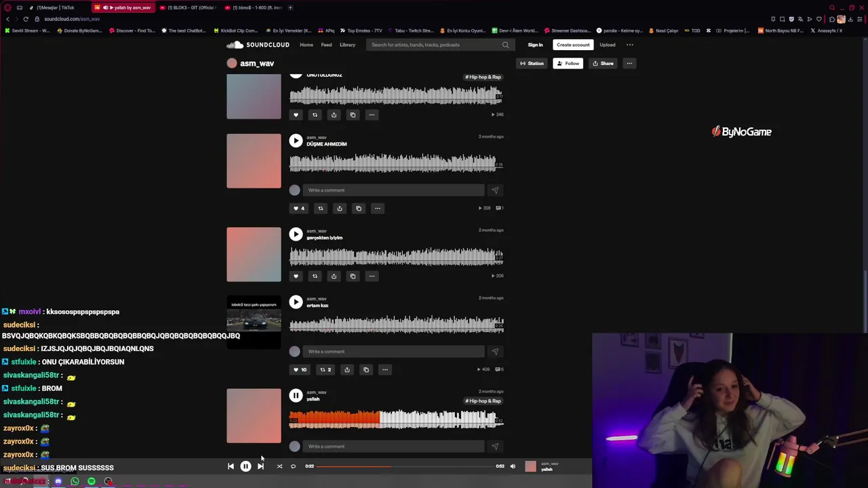Skip to previous track in player bar
This screenshot has height=488, width=868.
click(231, 466)
